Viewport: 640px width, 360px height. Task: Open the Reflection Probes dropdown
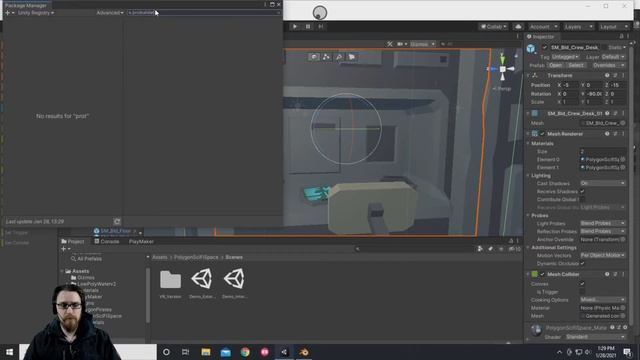(603, 231)
